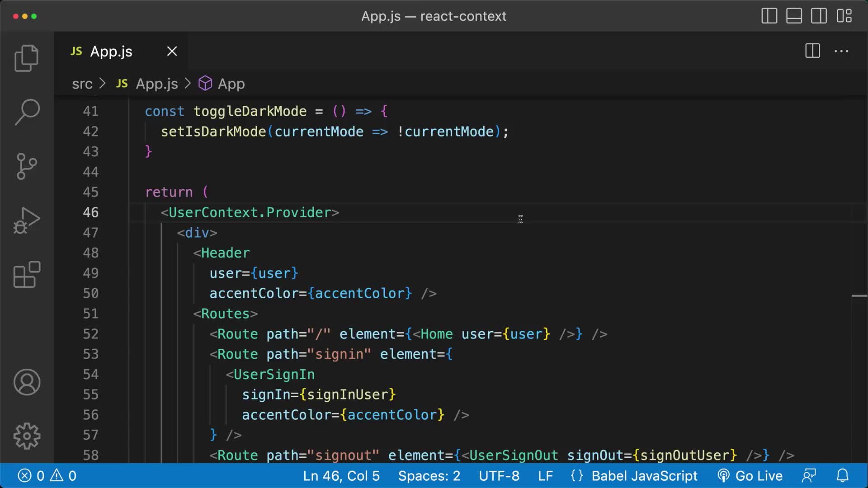Screen dimensions: 868x488
Task: Open the Manage settings gear
Action: [27, 436]
